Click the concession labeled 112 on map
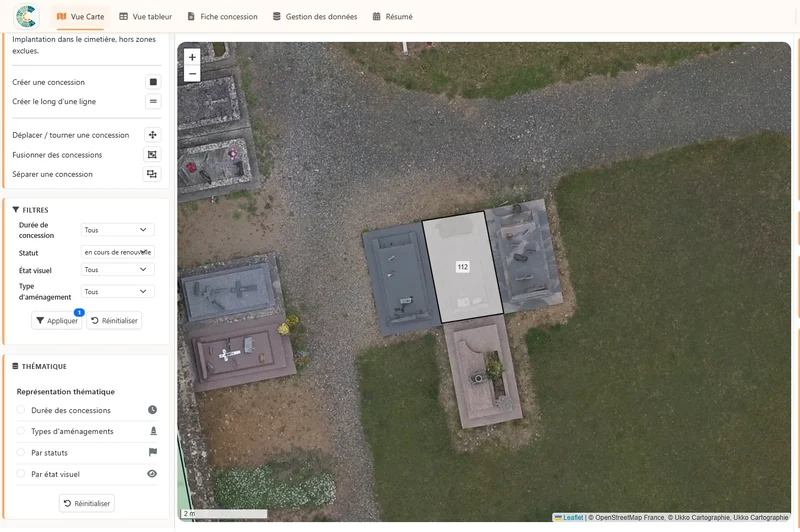Viewport: 800px width, 532px height. pyautogui.click(x=462, y=267)
